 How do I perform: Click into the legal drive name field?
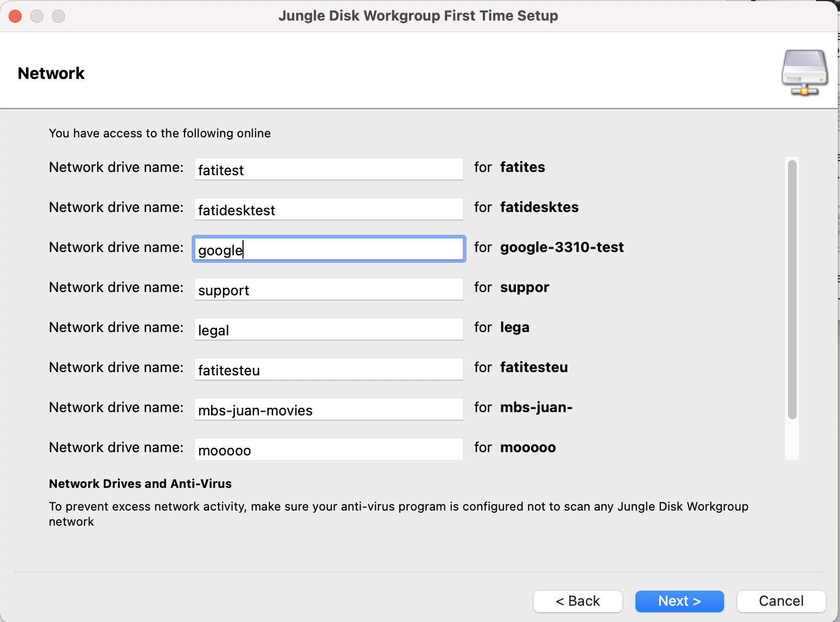329,329
